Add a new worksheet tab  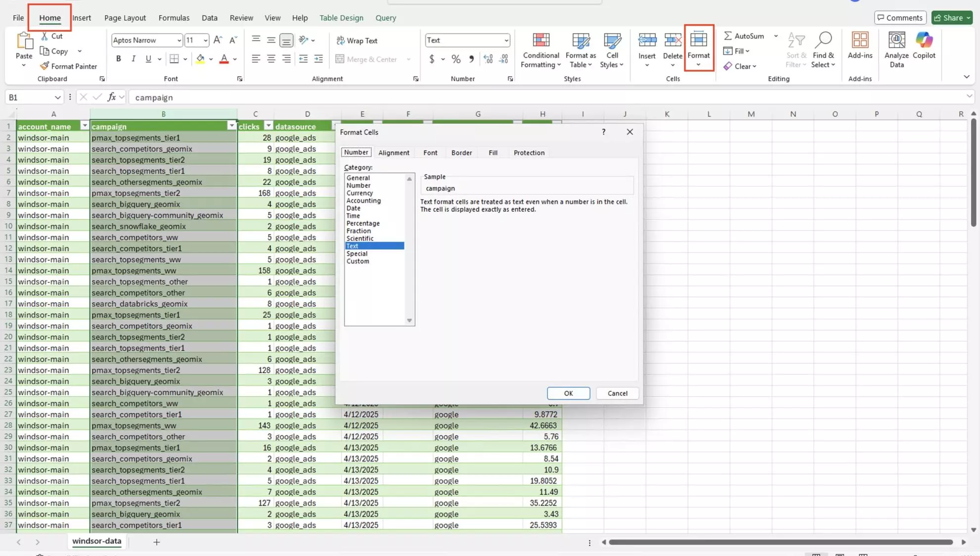coord(156,542)
